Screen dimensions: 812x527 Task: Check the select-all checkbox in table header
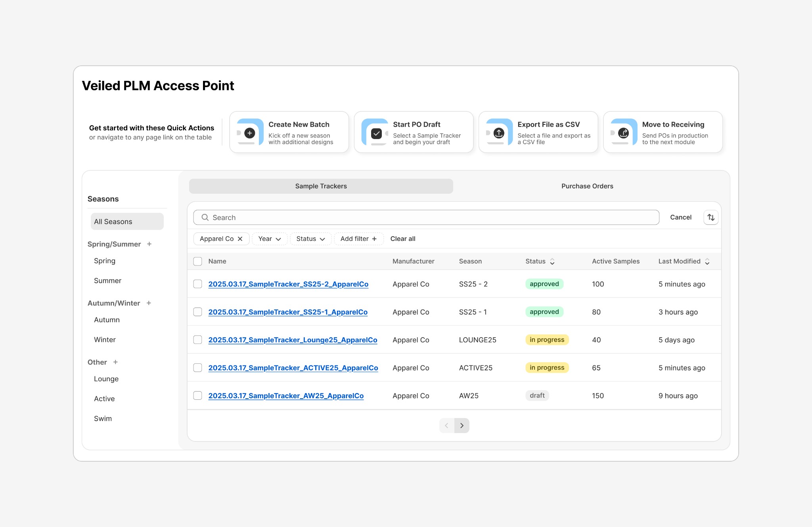(197, 262)
